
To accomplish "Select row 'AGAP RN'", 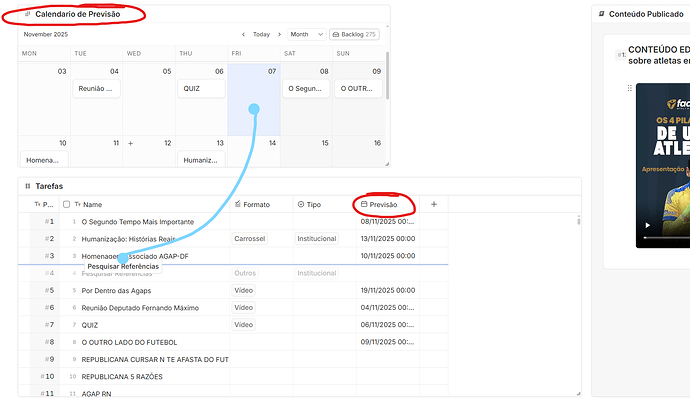I will (x=96, y=394).
